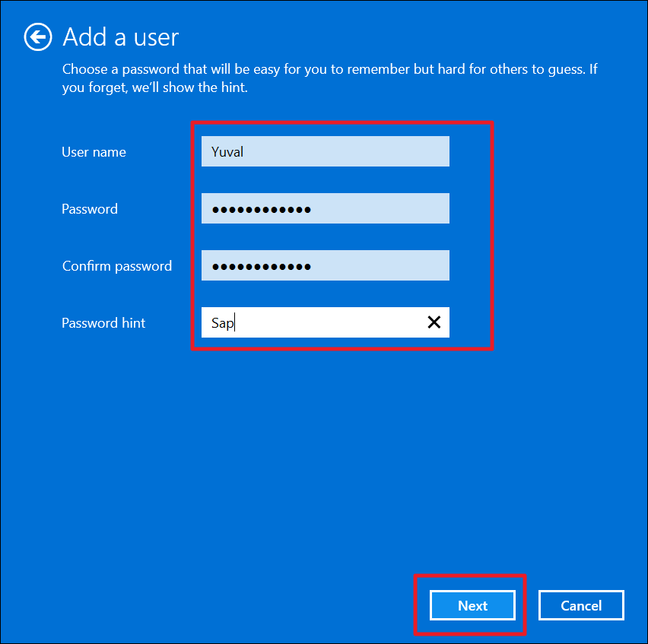Place cursor on the 'Sap' hint text
The height and width of the screenshot is (644, 648).
[x=222, y=323]
